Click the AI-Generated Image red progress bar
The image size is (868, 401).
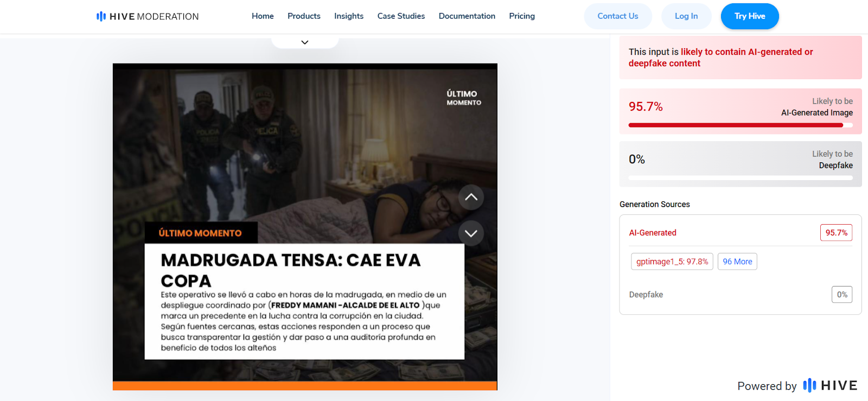click(735, 125)
